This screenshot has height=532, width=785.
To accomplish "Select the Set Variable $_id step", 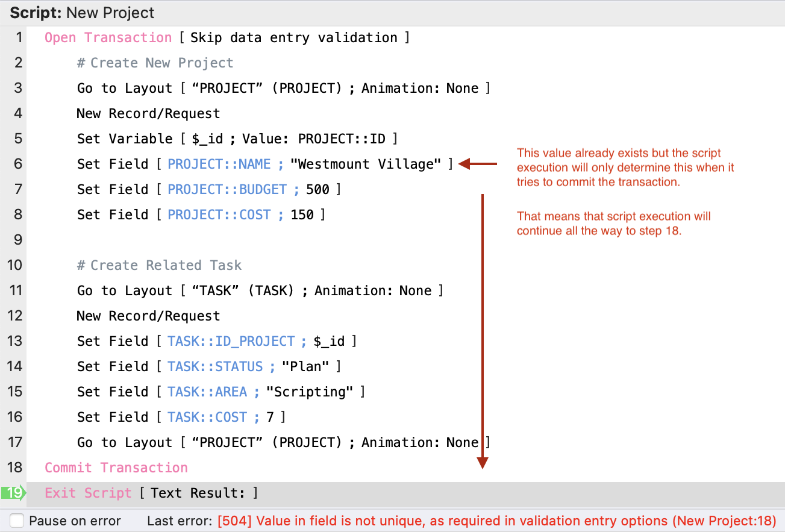I will (x=237, y=139).
